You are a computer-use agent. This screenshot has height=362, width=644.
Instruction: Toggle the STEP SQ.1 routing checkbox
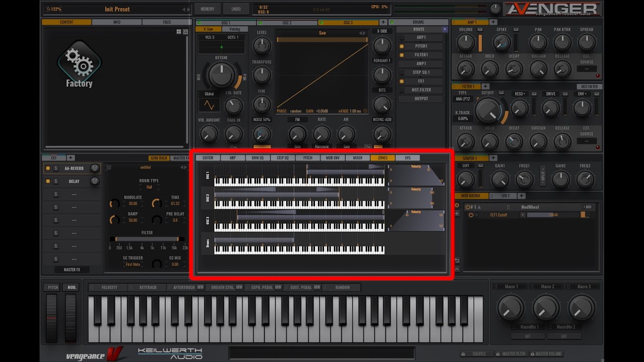tap(401, 72)
